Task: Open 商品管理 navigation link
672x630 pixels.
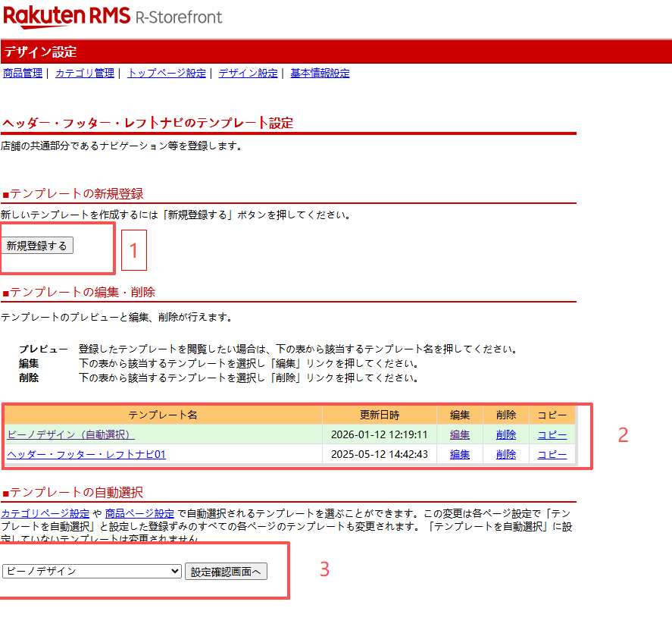Action: click(x=23, y=74)
